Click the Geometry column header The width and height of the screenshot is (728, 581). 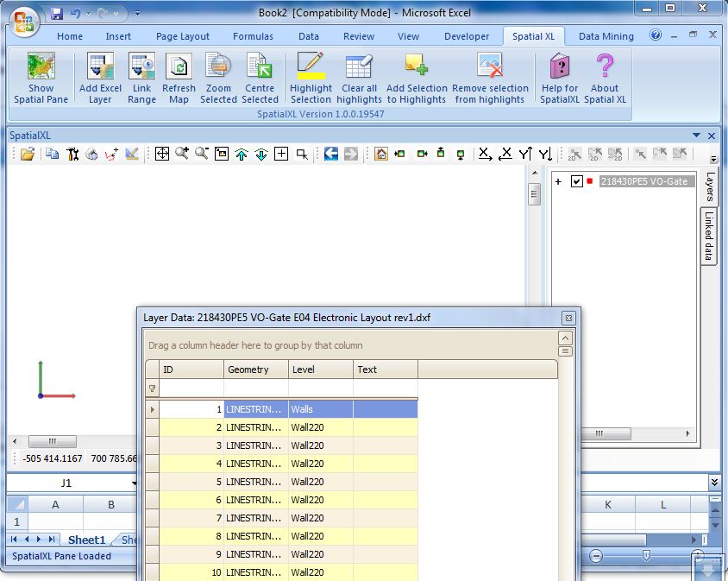coord(255,369)
